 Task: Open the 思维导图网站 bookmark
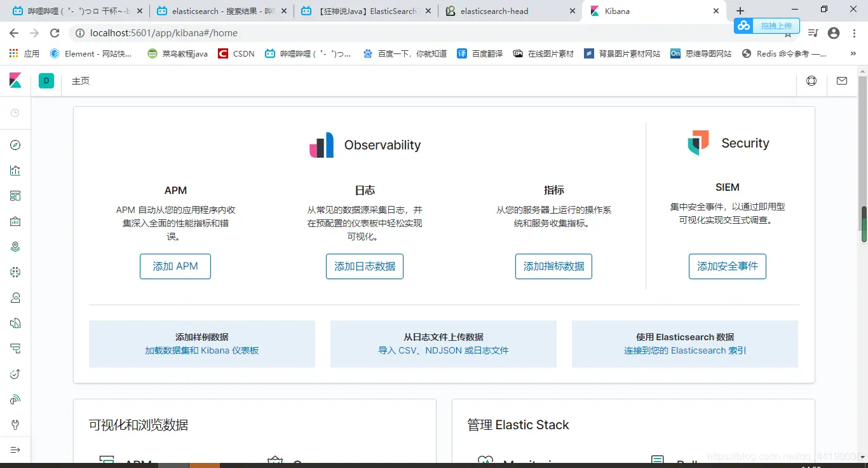(x=701, y=54)
